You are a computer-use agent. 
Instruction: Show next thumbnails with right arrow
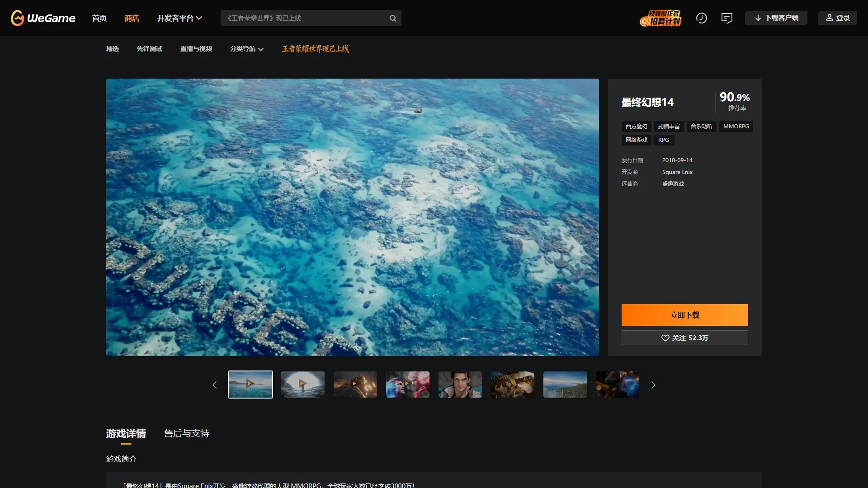click(653, 385)
